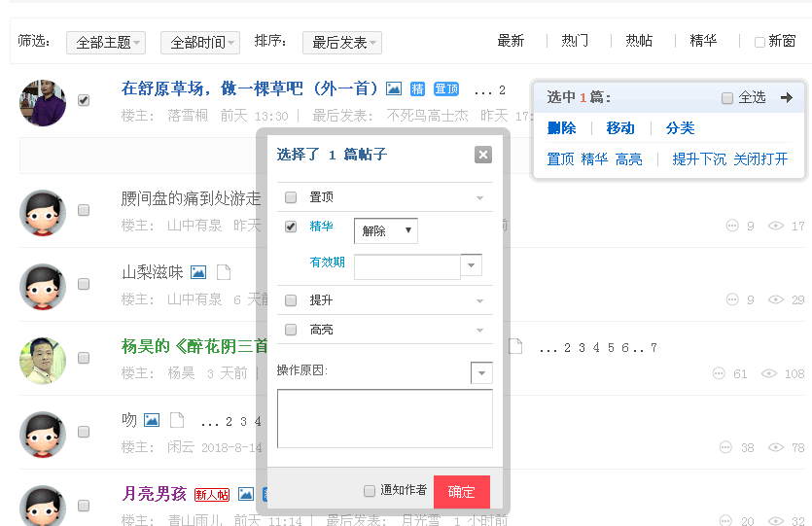
Task: Check the 通知作者 checkbox
Action: 370,491
